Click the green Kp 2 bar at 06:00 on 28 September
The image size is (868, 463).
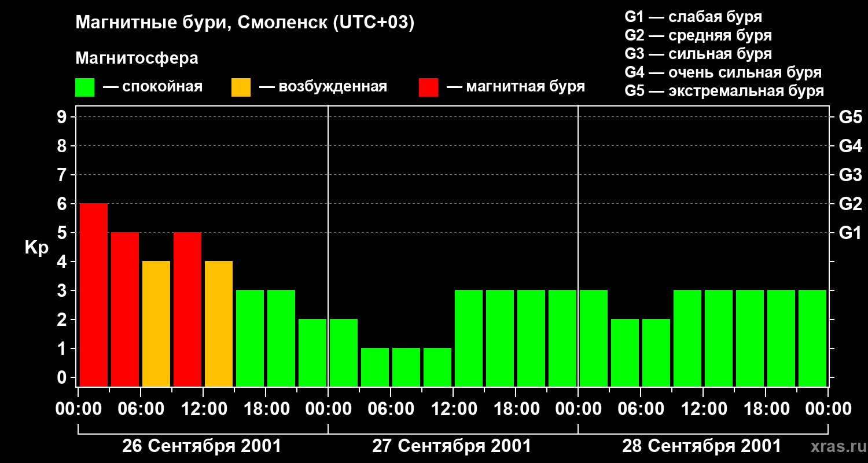click(x=656, y=352)
